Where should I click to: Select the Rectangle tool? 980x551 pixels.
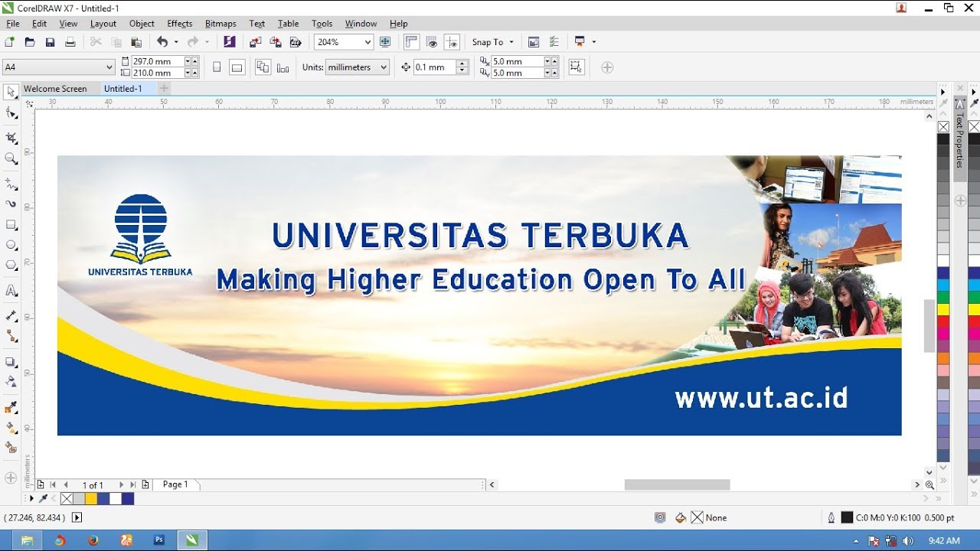[11, 225]
